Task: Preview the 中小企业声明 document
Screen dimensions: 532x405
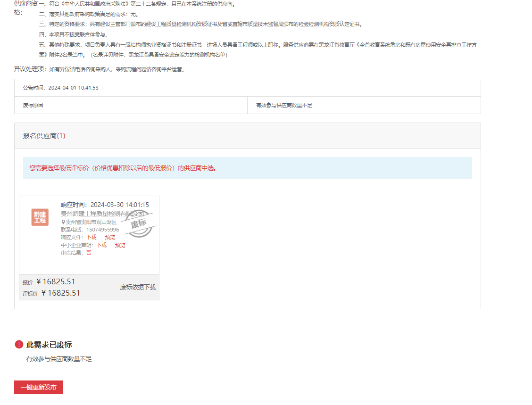Action: point(120,245)
